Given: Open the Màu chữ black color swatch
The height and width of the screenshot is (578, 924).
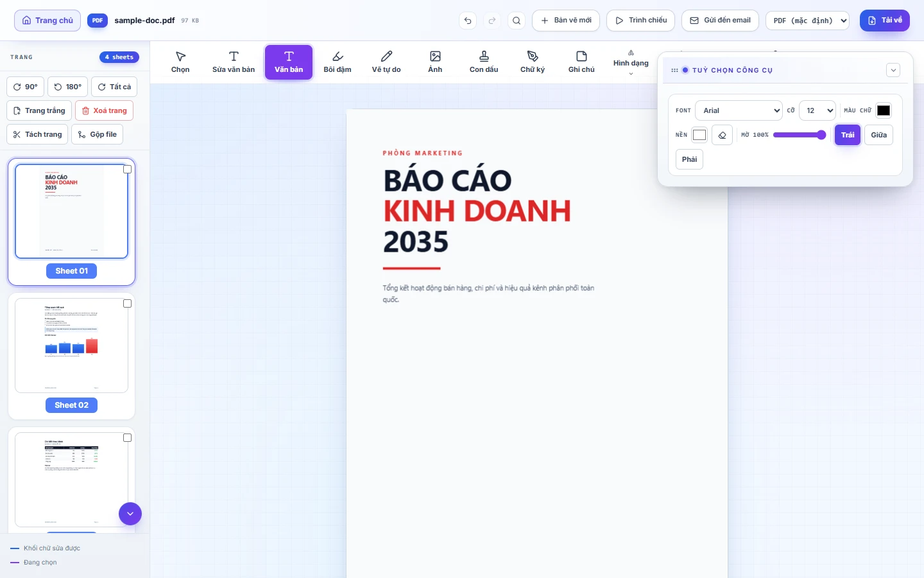Looking at the screenshot, I should (884, 110).
